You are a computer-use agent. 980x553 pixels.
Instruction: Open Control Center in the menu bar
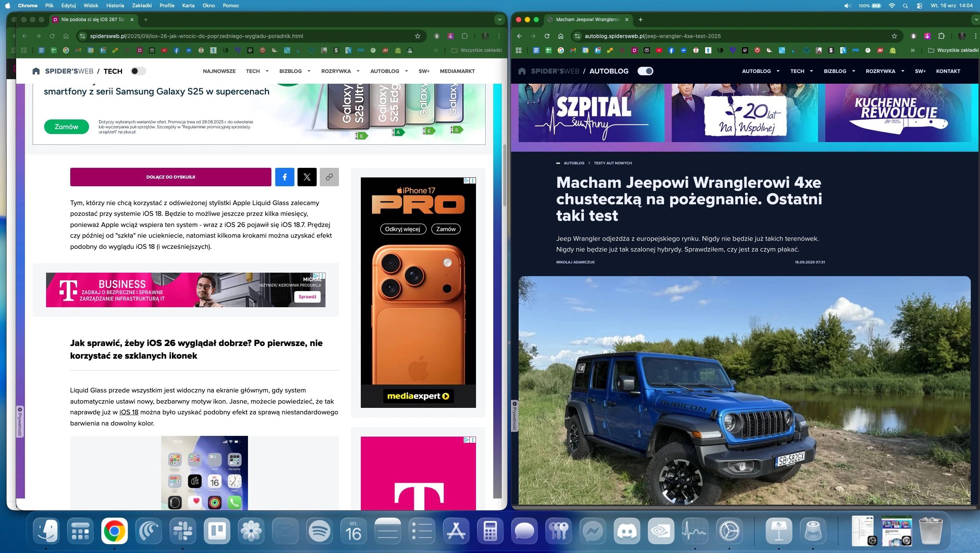coord(919,6)
